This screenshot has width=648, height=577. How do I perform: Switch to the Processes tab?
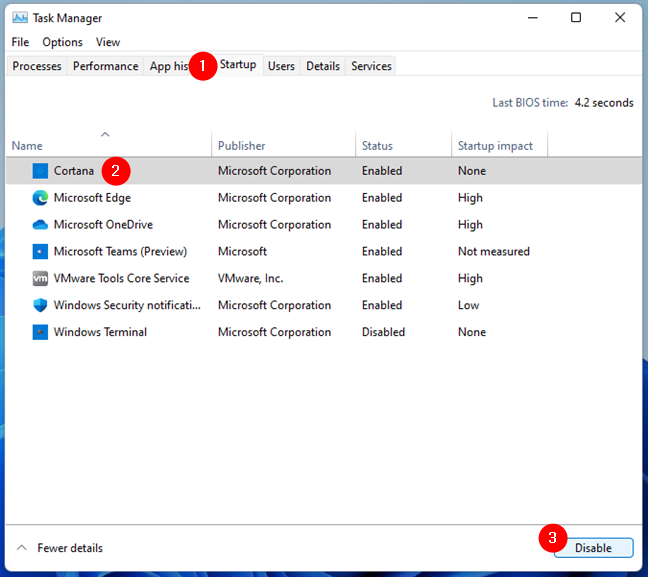[x=37, y=66]
